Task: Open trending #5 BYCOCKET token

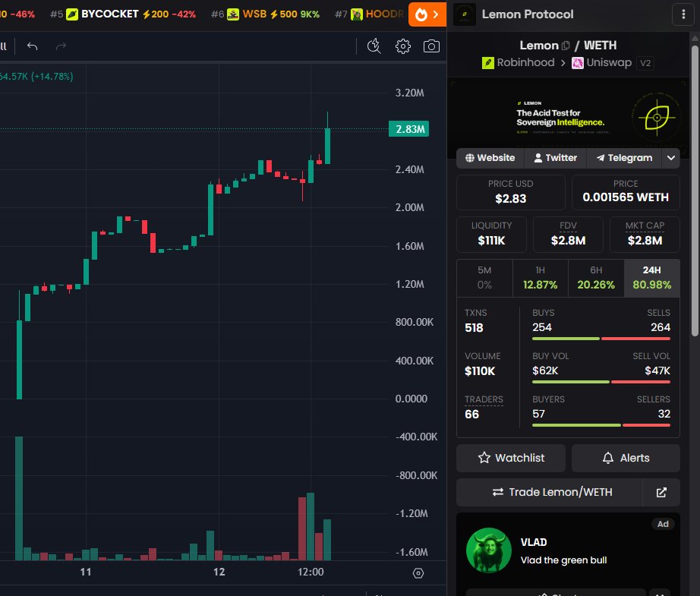Action: (x=123, y=14)
